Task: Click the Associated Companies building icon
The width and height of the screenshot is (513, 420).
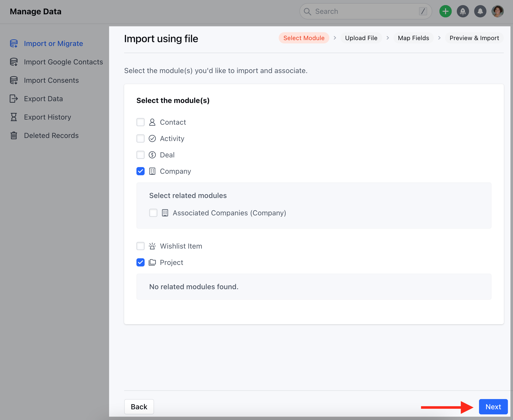Action: pos(165,213)
